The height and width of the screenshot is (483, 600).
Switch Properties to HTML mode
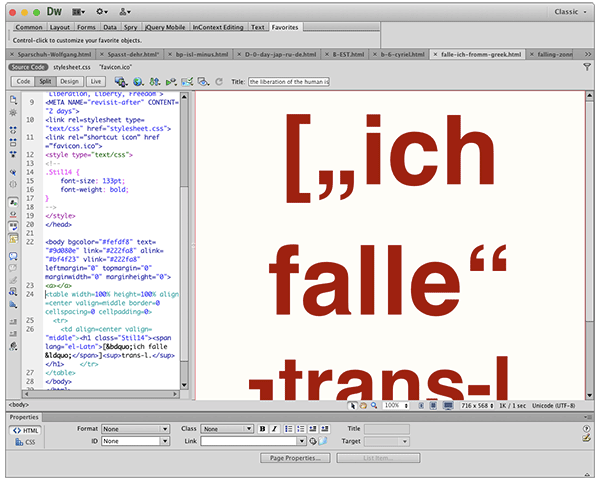click(x=26, y=431)
